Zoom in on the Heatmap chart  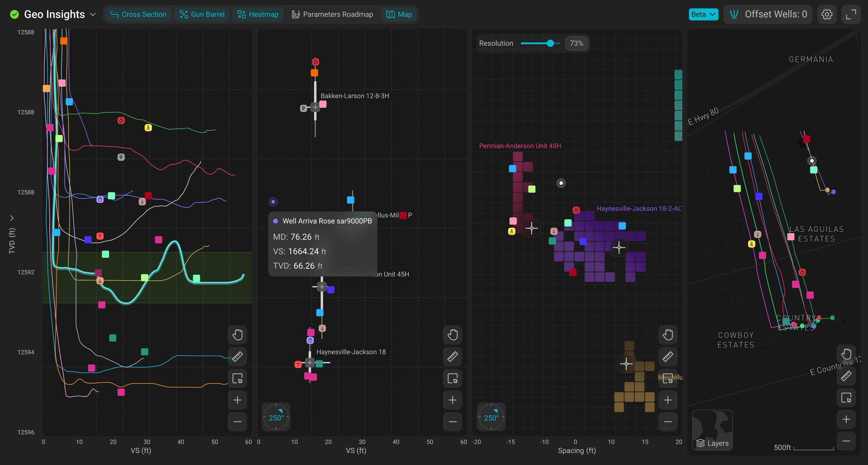coord(668,400)
